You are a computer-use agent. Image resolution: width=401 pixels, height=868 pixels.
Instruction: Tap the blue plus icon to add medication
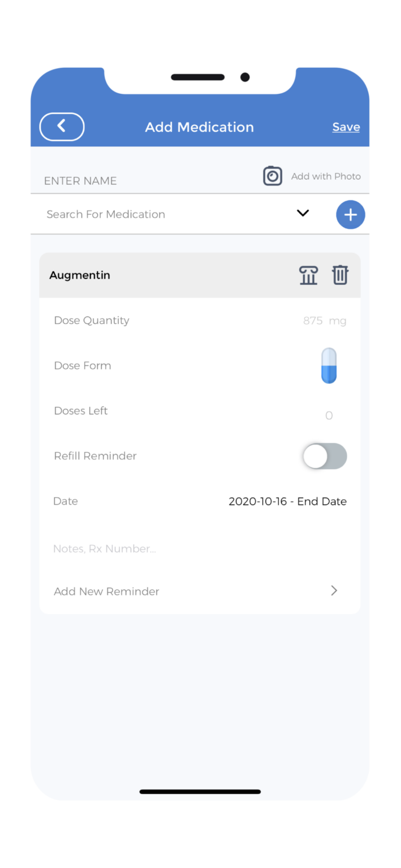pos(350,215)
